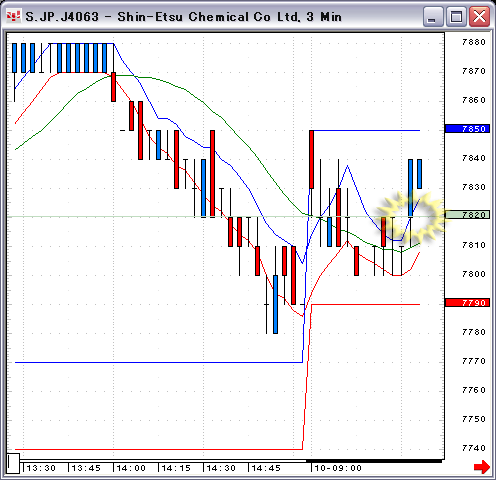Viewport: 496px width, 480px height.
Task: Click the chart application icon in the title bar
Action: click(14, 16)
